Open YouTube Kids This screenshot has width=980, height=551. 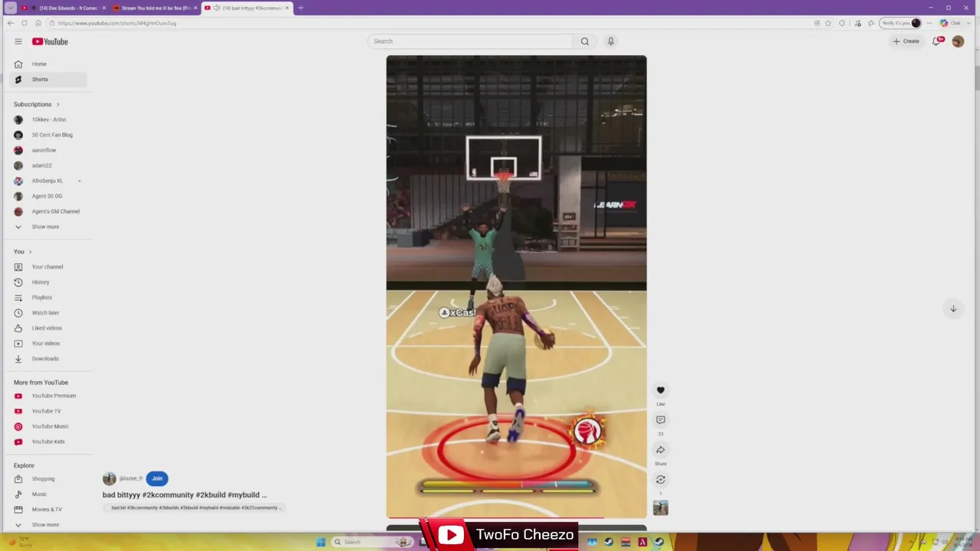tap(50, 442)
